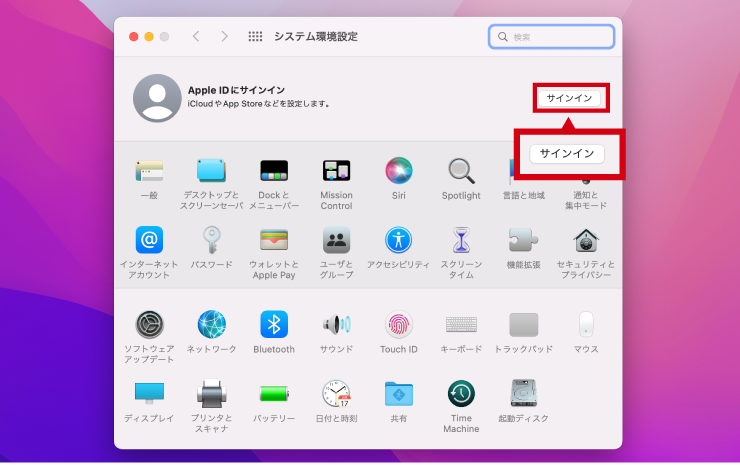Open ユーザとグループ preferences
The height and width of the screenshot is (465, 740).
coord(336,240)
